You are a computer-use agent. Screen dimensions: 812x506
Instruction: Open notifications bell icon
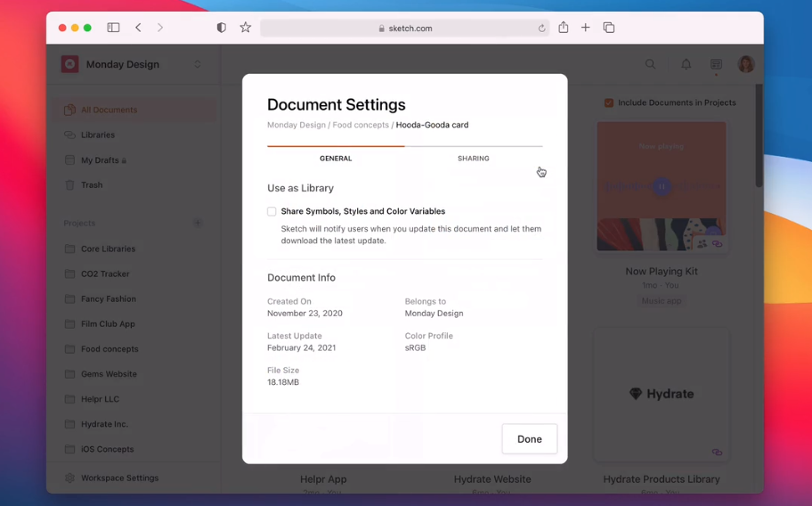coord(686,64)
